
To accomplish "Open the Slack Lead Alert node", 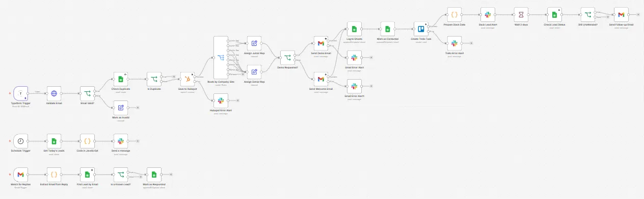I will click(x=488, y=15).
